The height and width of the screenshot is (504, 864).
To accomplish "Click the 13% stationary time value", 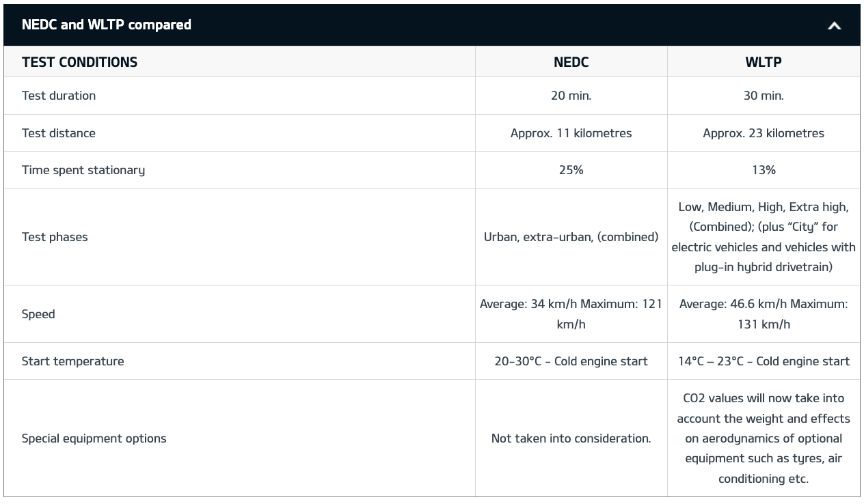I will [x=764, y=170].
